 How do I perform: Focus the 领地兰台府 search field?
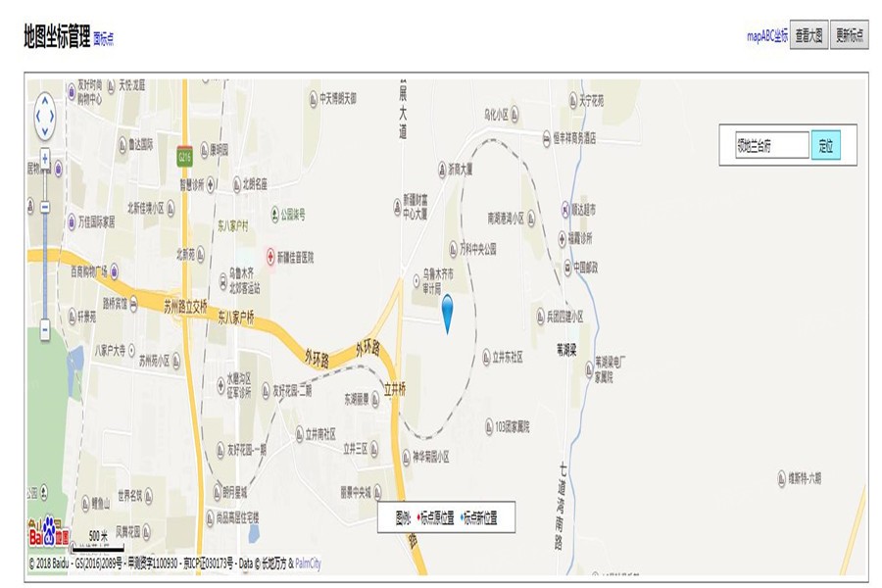tap(772, 146)
